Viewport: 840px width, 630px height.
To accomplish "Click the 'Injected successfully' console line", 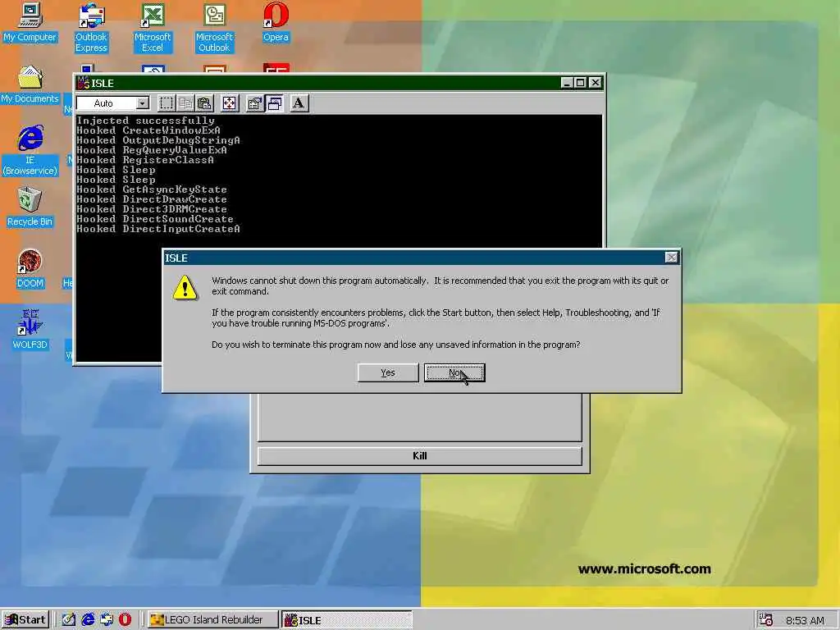I will (145, 121).
